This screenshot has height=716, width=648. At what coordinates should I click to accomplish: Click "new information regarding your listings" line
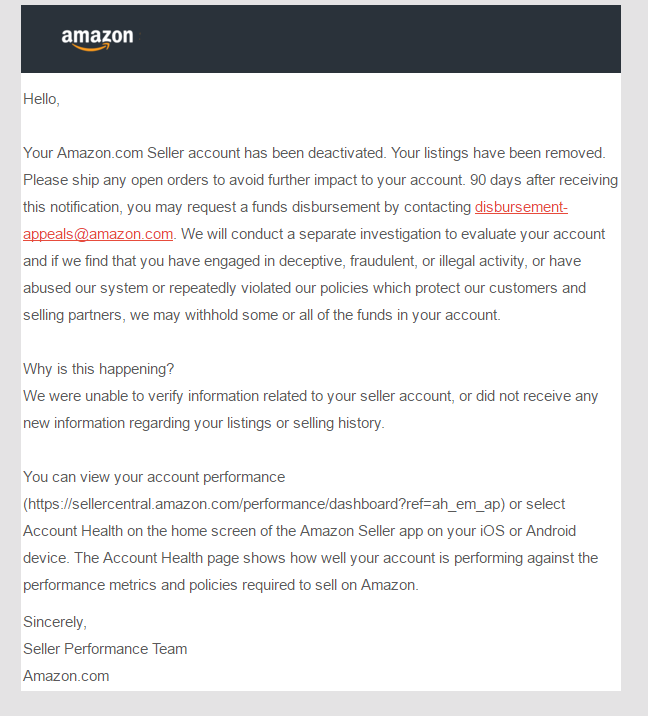(150, 423)
